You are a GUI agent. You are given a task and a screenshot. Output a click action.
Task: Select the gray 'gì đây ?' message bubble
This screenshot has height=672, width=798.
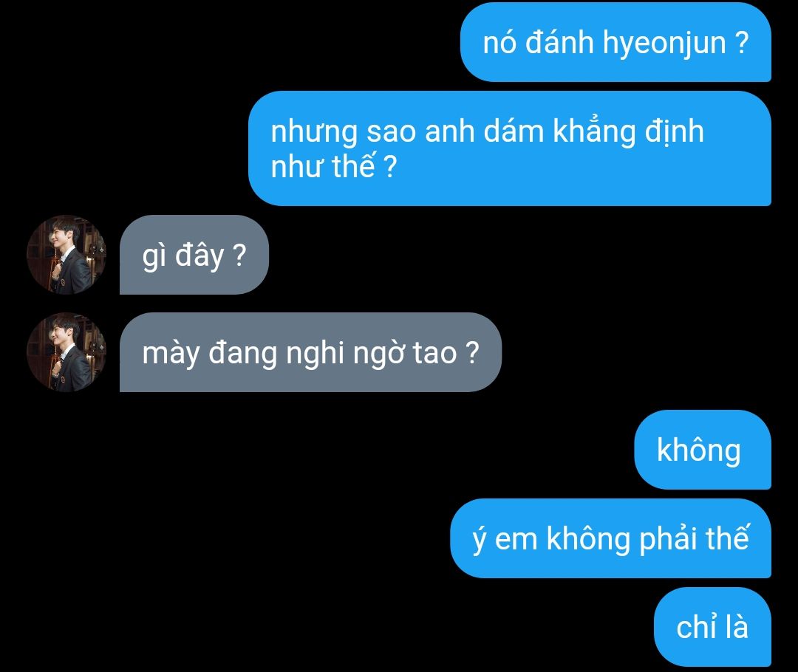pyautogui.click(x=194, y=254)
